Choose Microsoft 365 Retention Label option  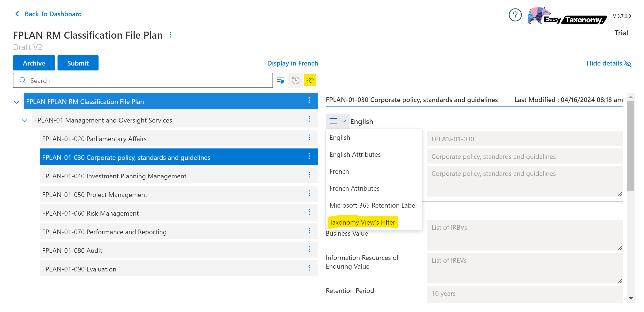[x=373, y=205]
